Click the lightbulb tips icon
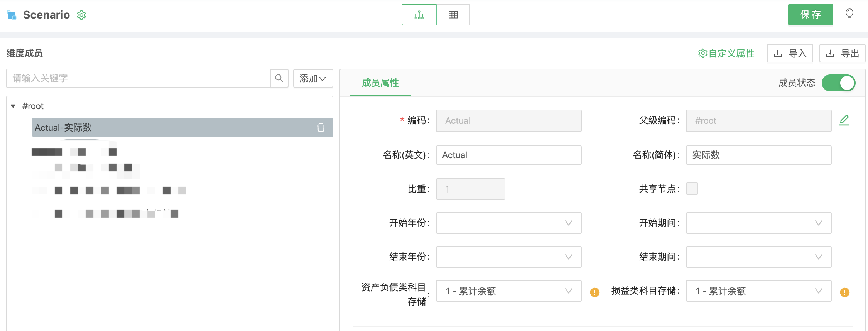The image size is (868, 331). 849,14
